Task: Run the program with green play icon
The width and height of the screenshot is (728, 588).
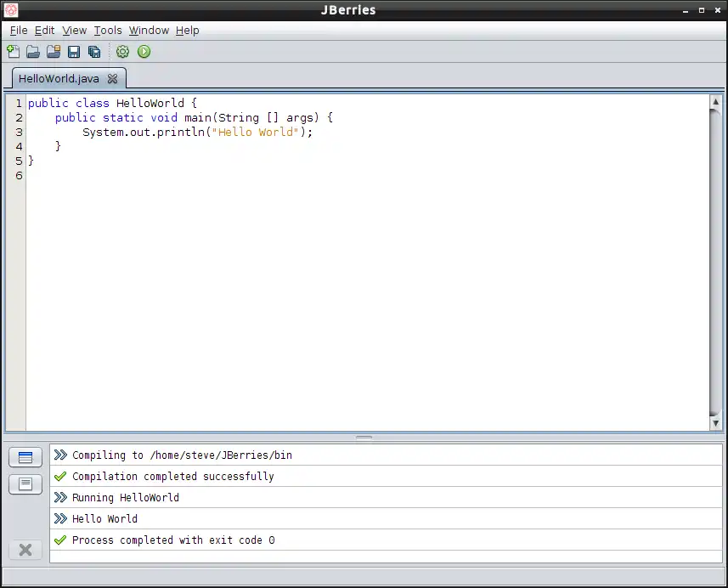Action: tap(144, 52)
